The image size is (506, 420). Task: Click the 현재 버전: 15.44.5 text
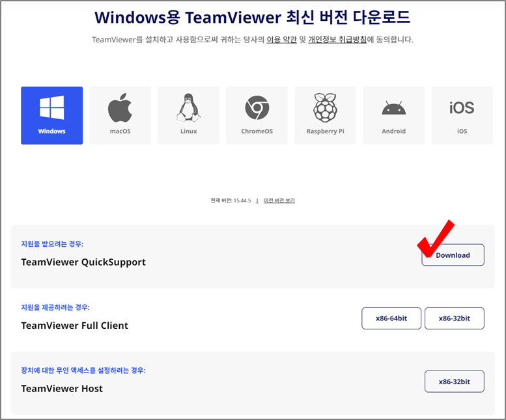coord(231,201)
